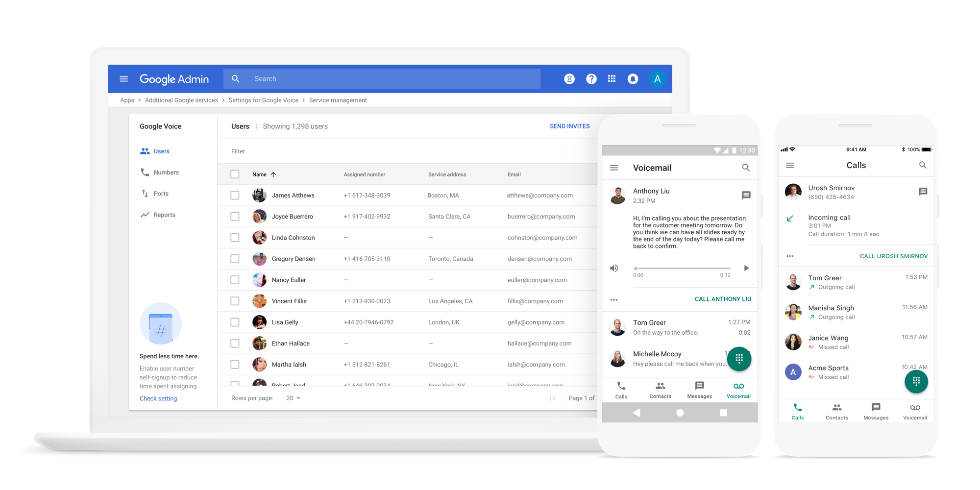This screenshot has width=980, height=490.
Task: Sort users by the Name column
Action: (264, 174)
